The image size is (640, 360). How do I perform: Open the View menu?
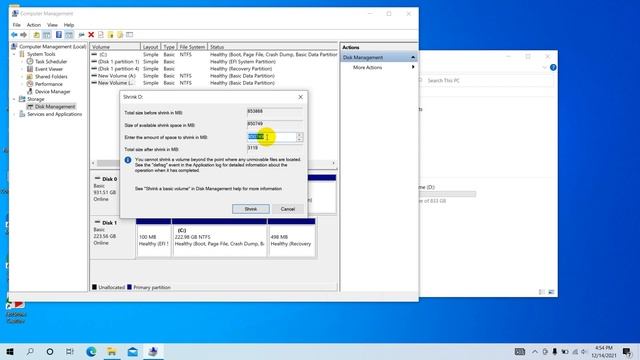pos(52,25)
